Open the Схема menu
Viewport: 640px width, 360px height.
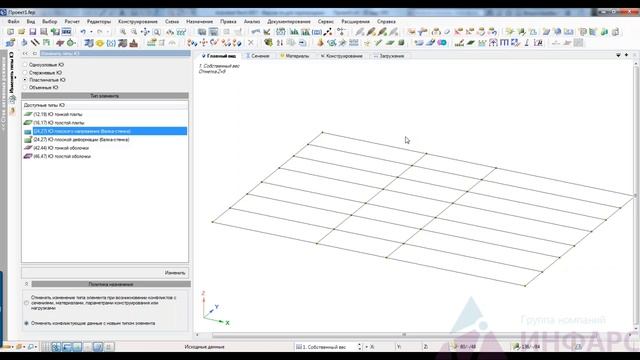[x=172, y=21]
